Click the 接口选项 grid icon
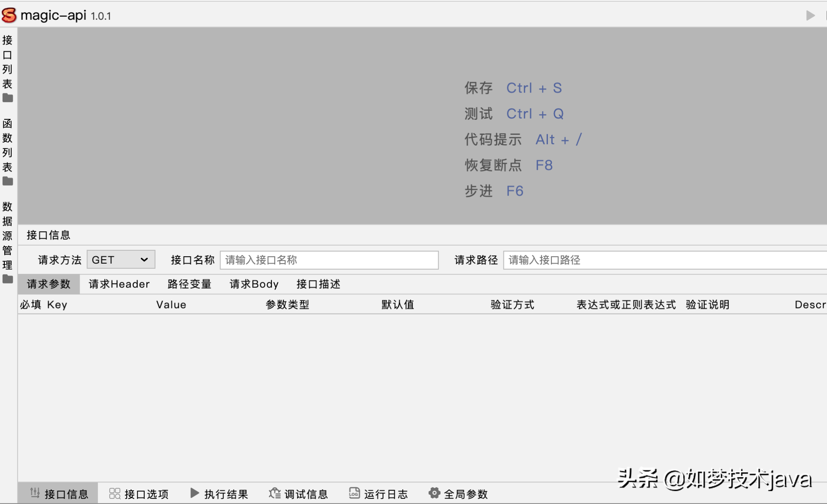 pyautogui.click(x=115, y=493)
